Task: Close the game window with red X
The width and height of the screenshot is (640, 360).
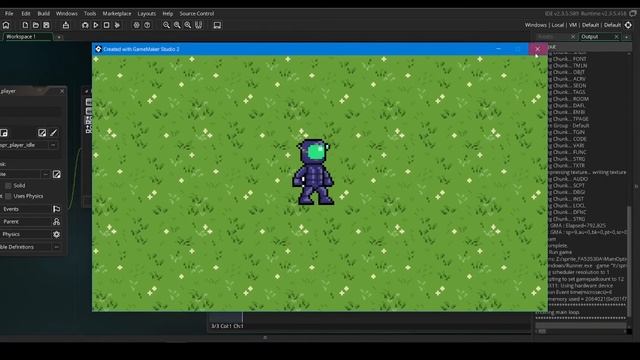Action: [538, 49]
